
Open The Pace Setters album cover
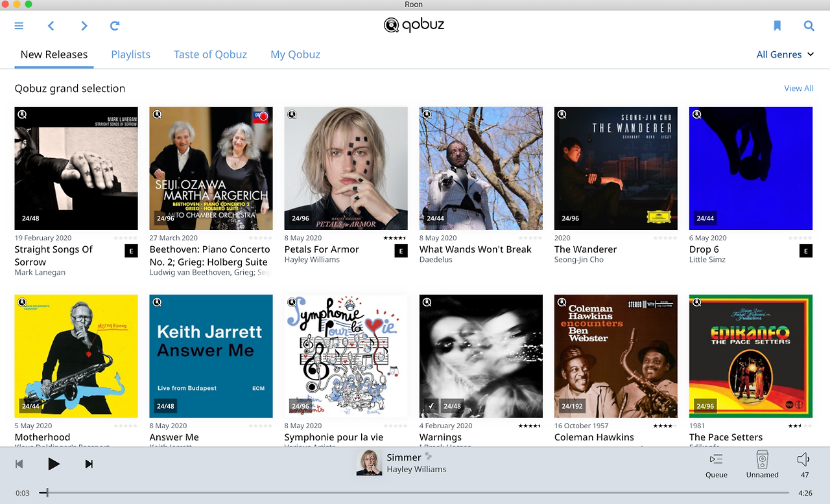click(x=751, y=356)
